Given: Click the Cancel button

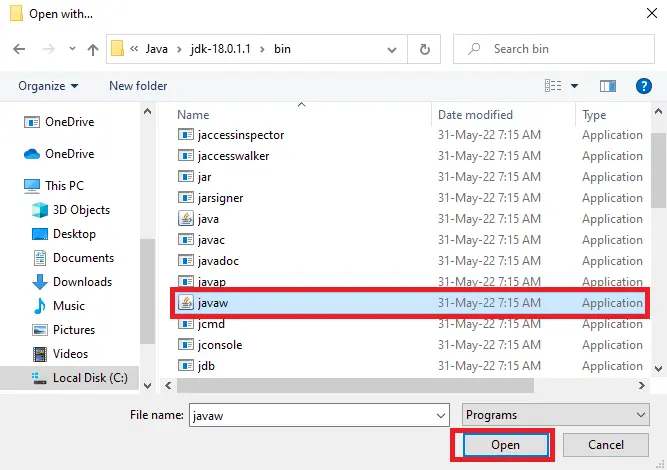Looking at the screenshot, I should (606, 445).
